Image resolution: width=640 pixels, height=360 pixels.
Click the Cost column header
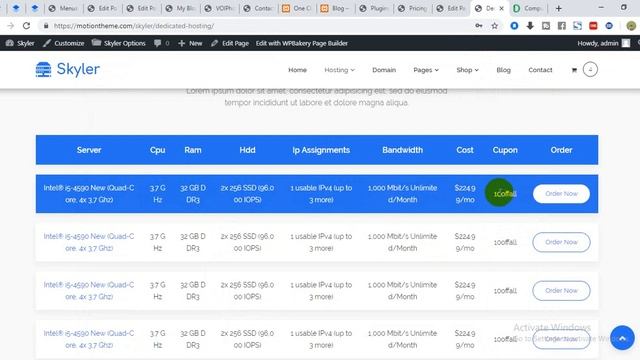465,150
